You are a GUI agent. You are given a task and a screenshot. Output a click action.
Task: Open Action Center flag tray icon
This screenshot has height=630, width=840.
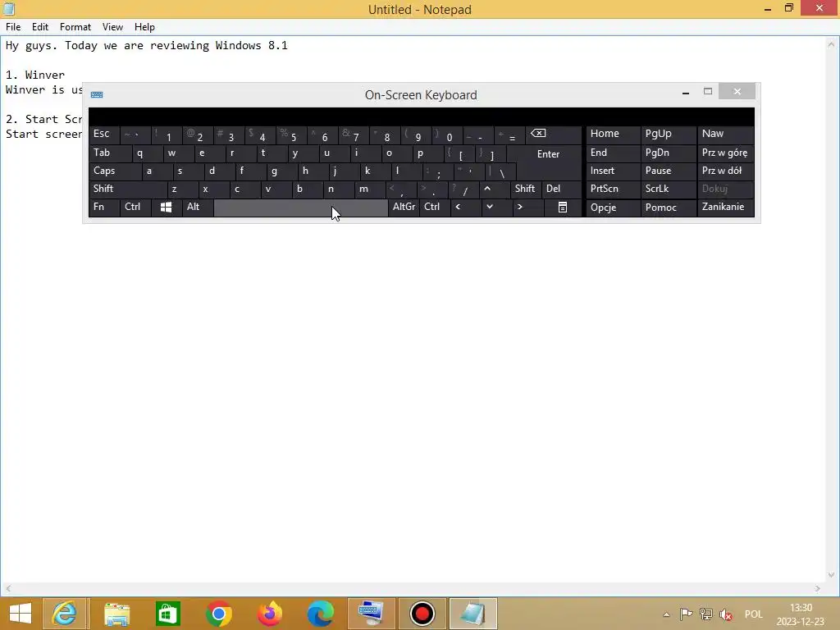click(x=686, y=614)
